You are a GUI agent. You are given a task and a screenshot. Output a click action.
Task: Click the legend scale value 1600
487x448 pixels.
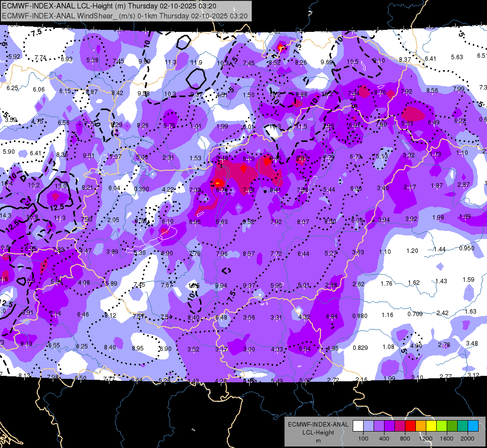pyautogui.click(x=446, y=439)
